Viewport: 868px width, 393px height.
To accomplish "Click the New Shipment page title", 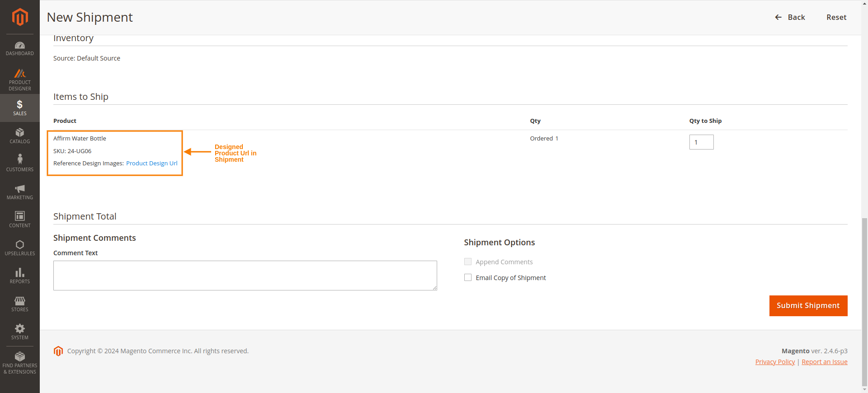I will click(90, 17).
